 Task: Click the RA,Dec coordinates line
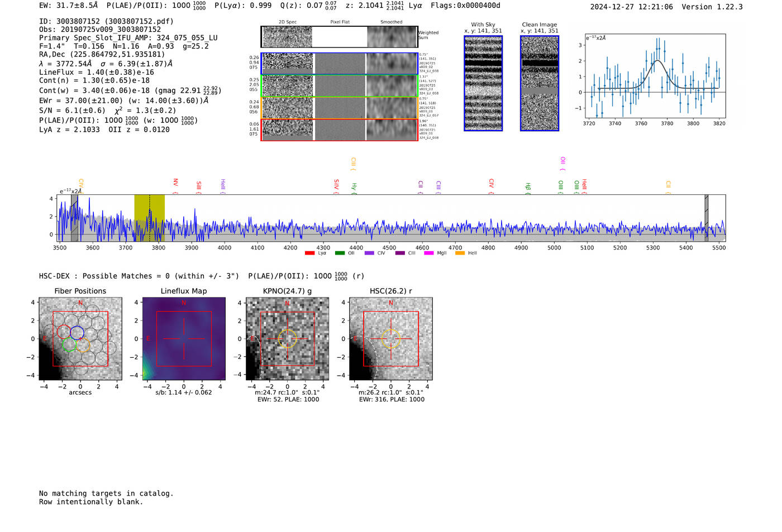coord(102,54)
